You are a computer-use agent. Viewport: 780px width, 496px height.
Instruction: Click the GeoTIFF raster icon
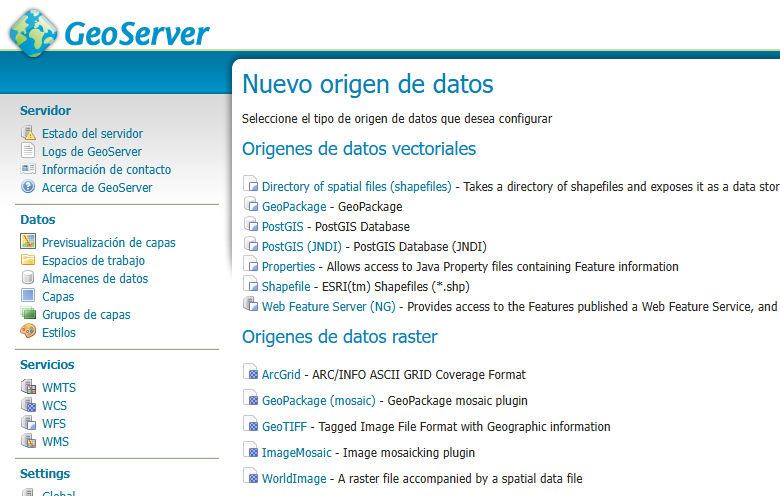click(251, 423)
